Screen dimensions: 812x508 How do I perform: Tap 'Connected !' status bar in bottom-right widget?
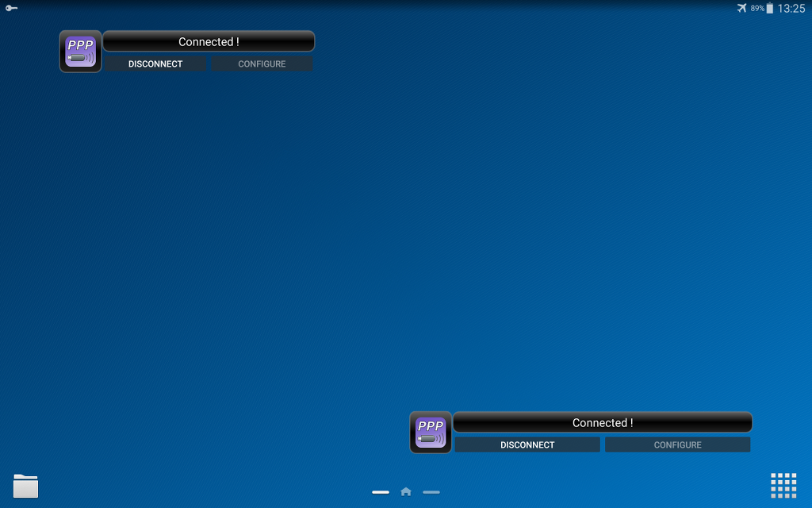[603, 422]
